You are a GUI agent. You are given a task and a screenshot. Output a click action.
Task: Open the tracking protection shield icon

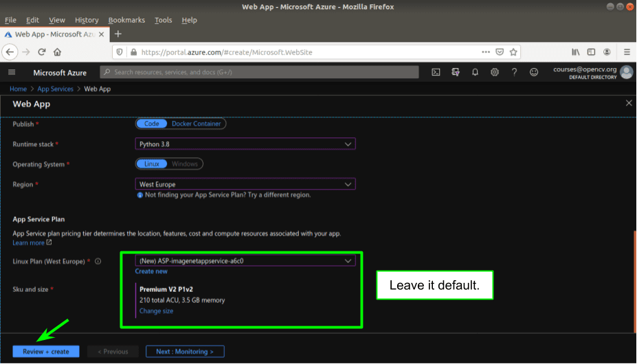click(x=120, y=52)
